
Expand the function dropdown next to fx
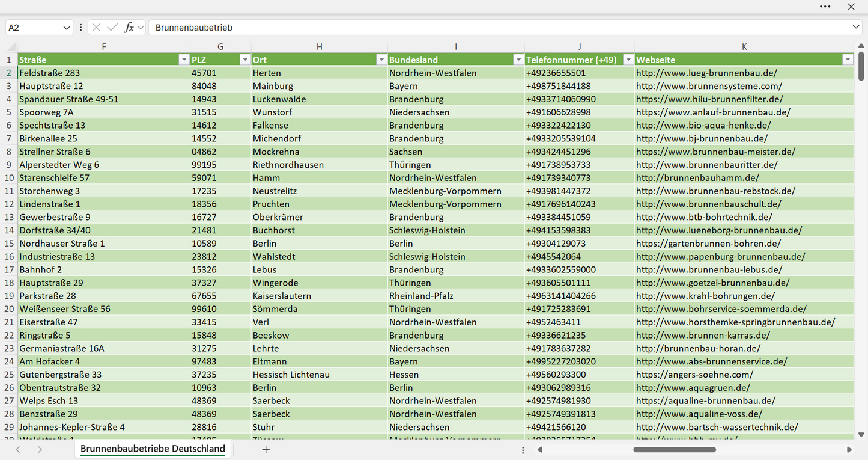coord(141,28)
